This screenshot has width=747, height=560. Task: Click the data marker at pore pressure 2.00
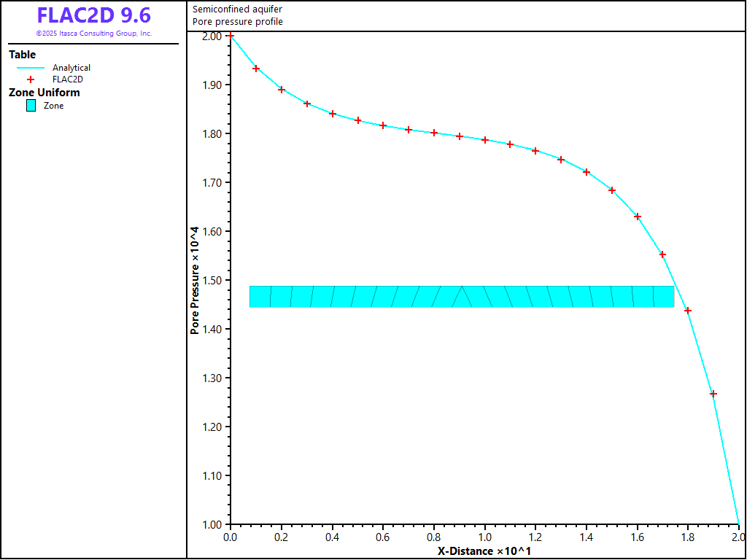(231, 35)
